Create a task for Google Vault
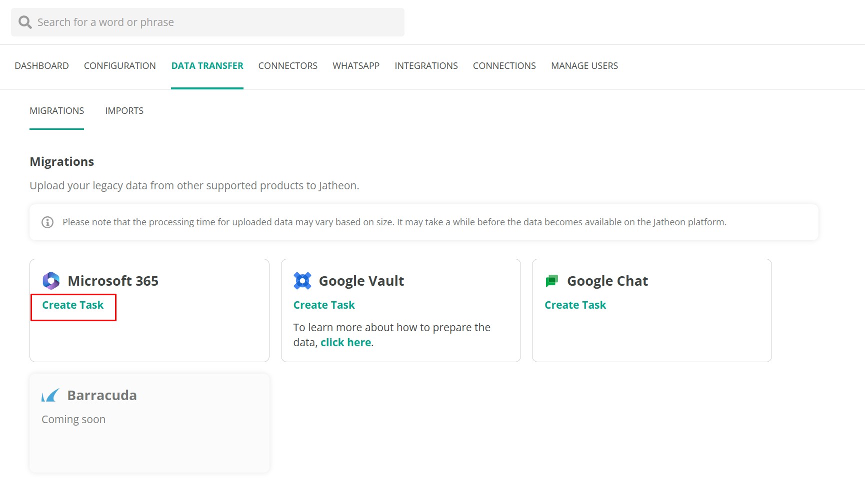Viewport: 865px width, 504px height. pyautogui.click(x=324, y=305)
